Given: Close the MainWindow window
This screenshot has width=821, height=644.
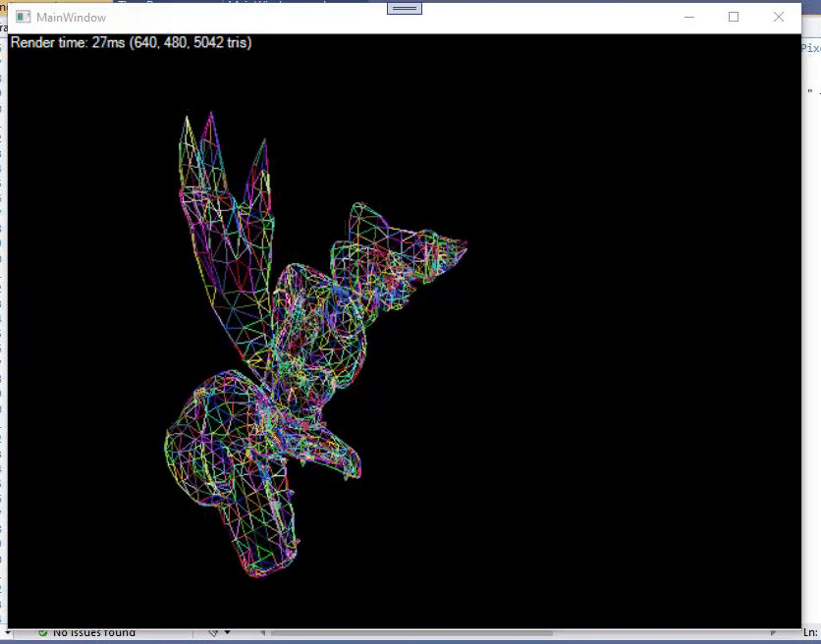Looking at the screenshot, I should pos(779,18).
